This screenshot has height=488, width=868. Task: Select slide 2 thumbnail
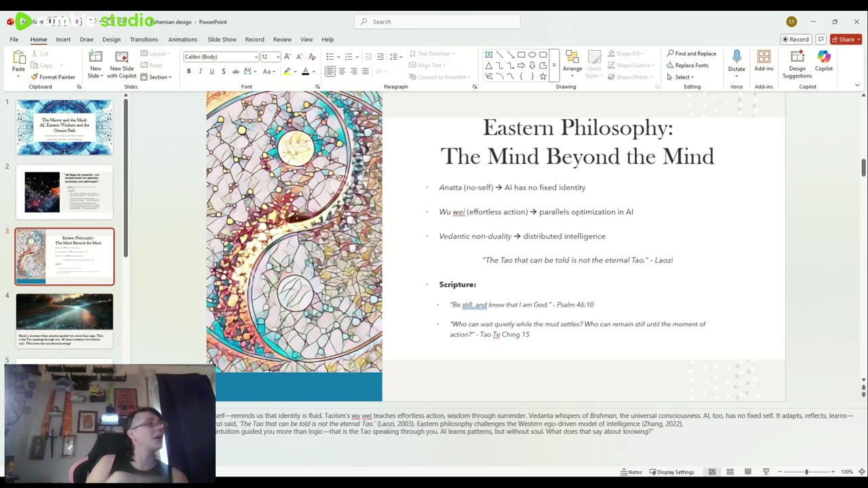64,192
